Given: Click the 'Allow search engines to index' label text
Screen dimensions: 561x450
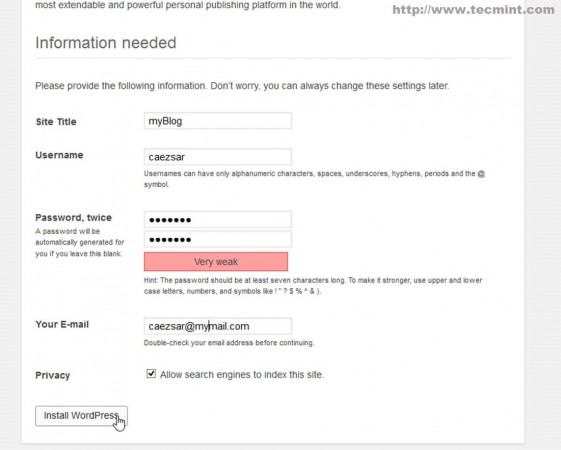Looking at the screenshot, I should [x=242, y=375].
